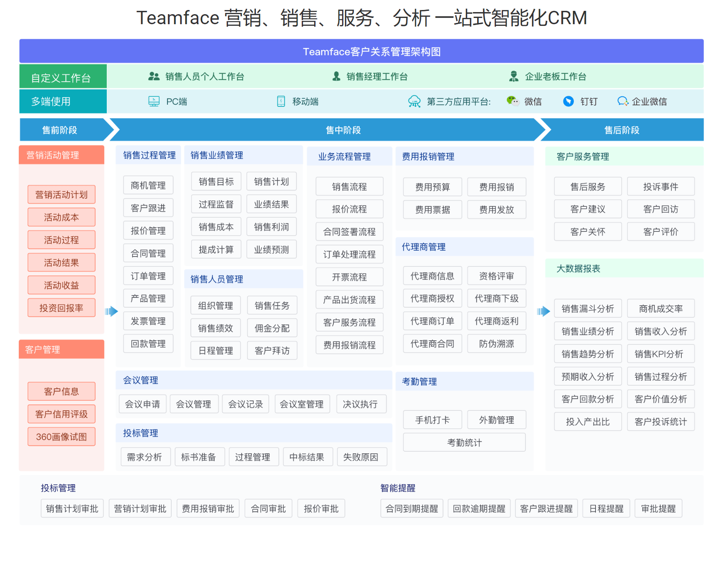Click the third-party platform cloud icon
This screenshot has height=563, width=728.
[x=414, y=101]
